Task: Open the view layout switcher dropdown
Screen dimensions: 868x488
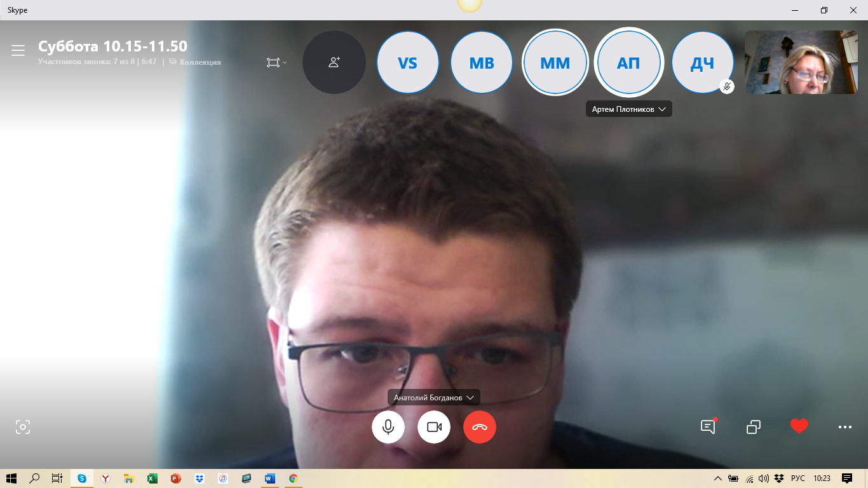Action: coord(276,62)
